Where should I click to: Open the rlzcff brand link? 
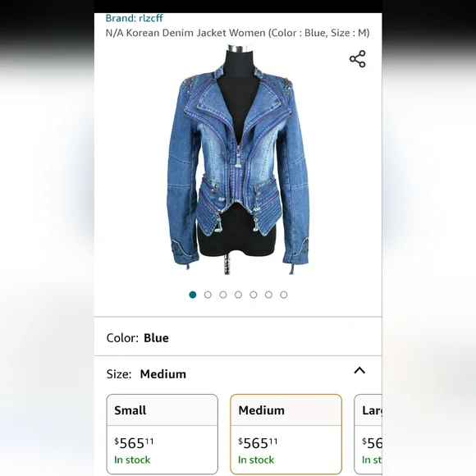[134, 18]
